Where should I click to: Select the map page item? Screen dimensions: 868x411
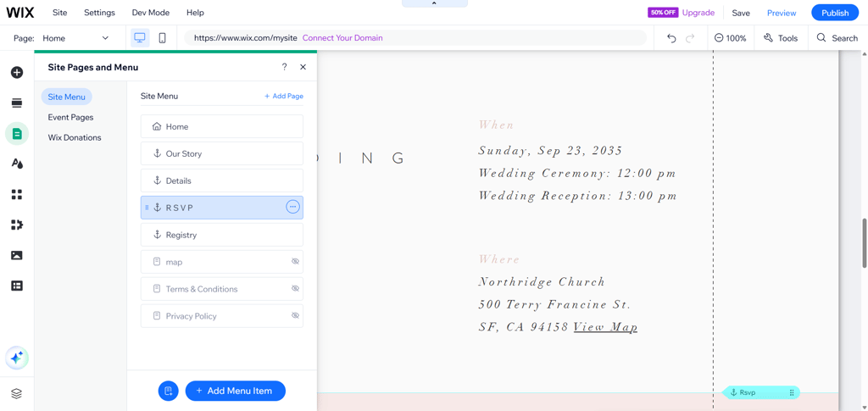[x=221, y=262]
